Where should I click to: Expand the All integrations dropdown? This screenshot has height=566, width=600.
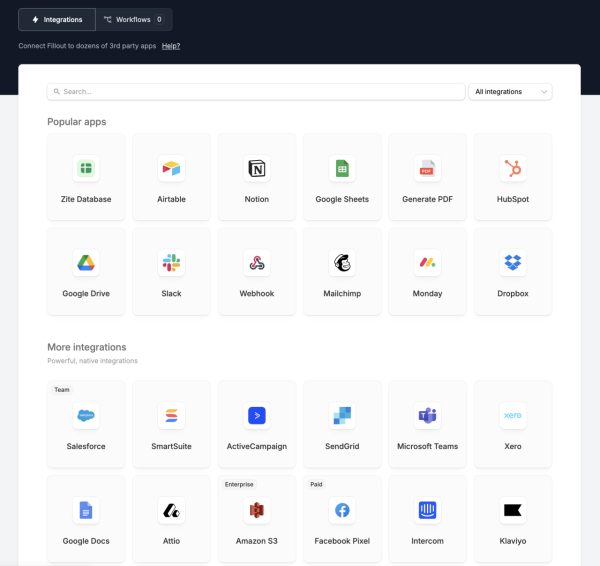point(510,91)
